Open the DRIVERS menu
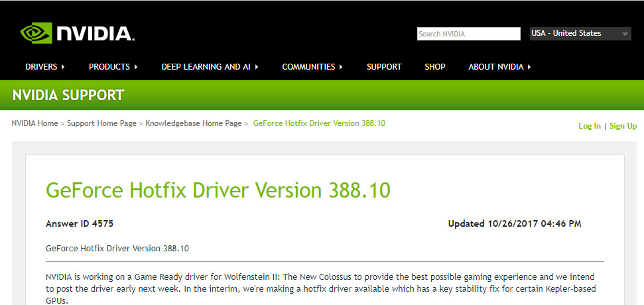The height and width of the screenshot is (305, 644). point(41,67)
